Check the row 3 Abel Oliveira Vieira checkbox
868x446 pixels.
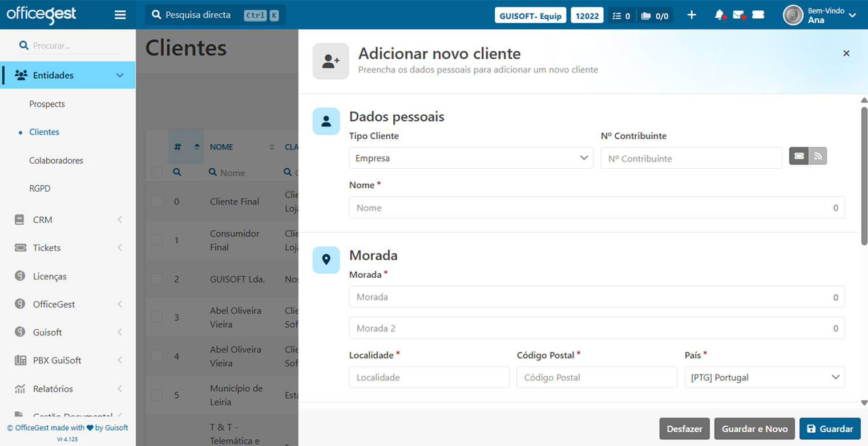coord(157,317)
